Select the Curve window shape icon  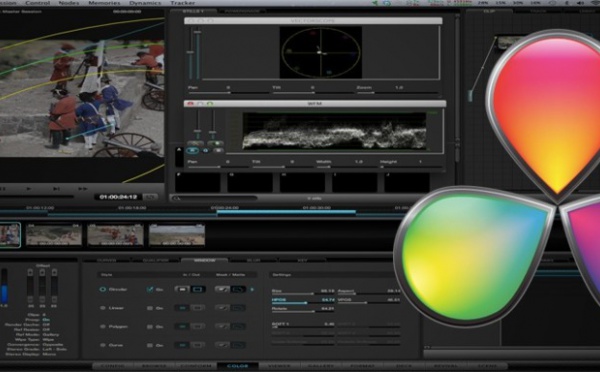103,345
